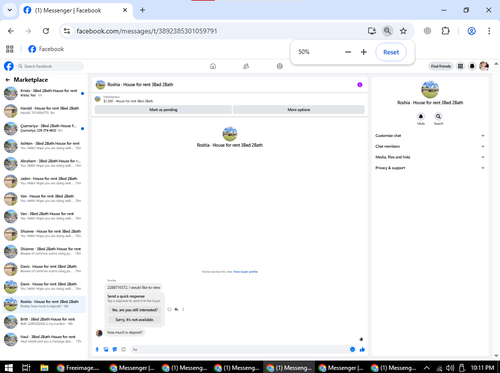Viewport: 500px width, 373px height.
Task: Choose a sticker from the composer
Action: pyautogui.click(x=115, y=349)
